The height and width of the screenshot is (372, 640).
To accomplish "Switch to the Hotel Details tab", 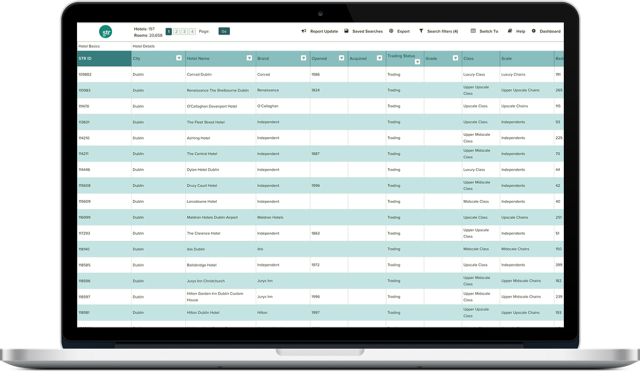I will 144,46.
